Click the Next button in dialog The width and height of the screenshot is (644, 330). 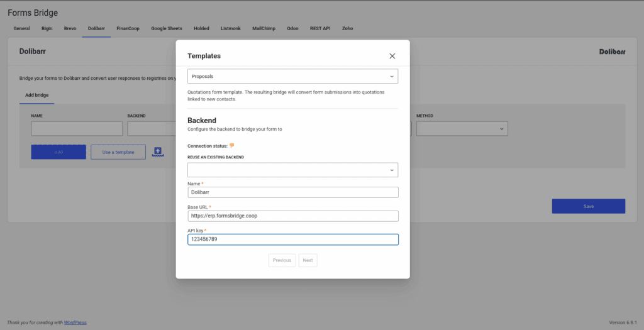[x=308, y=260]
